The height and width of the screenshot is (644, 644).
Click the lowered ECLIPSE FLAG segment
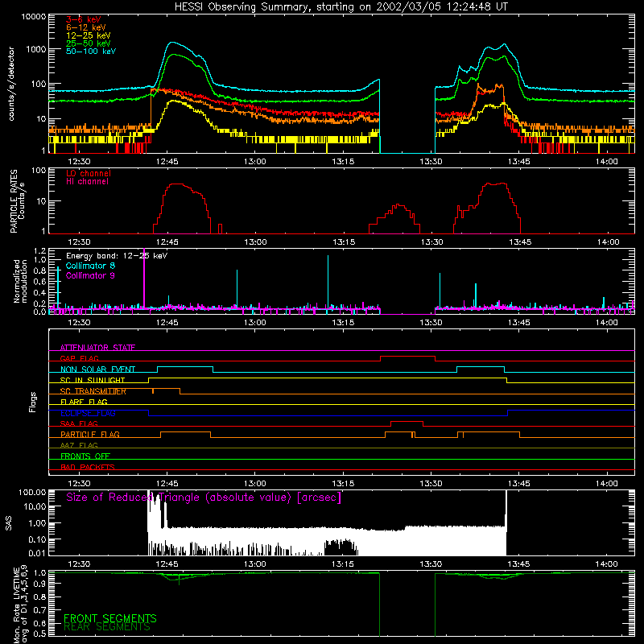(328, 415)
